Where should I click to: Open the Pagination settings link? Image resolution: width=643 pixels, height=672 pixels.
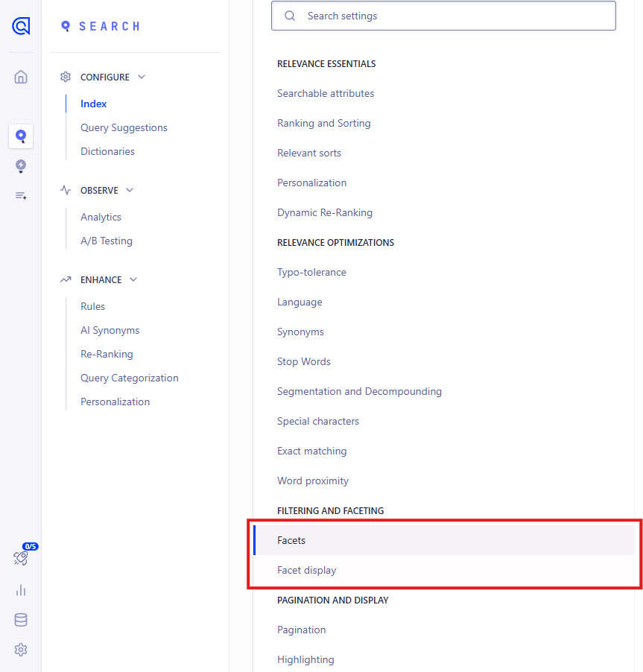click(301, 630)
